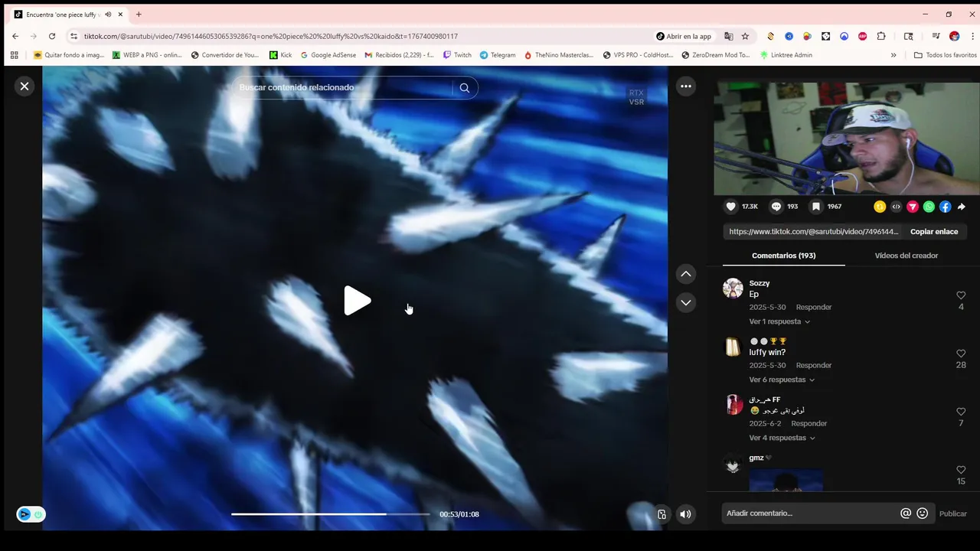Click the search magnifier icon over the video
Viewport: 980px width, 551px height.
tap(464, 88)
